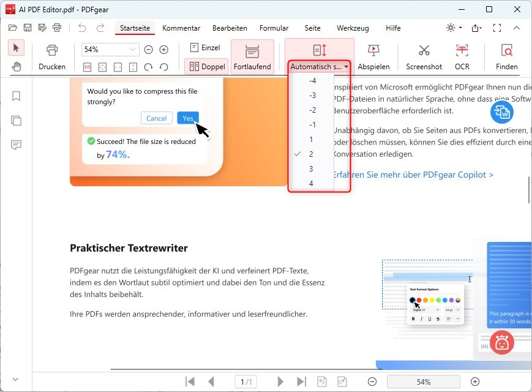Open the share export dropdown

tap(477, 28)
